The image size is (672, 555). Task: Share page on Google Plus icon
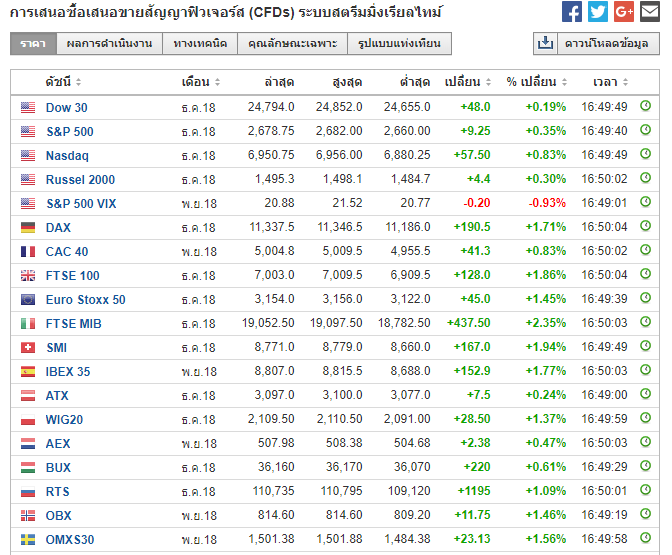pos(624,12)
